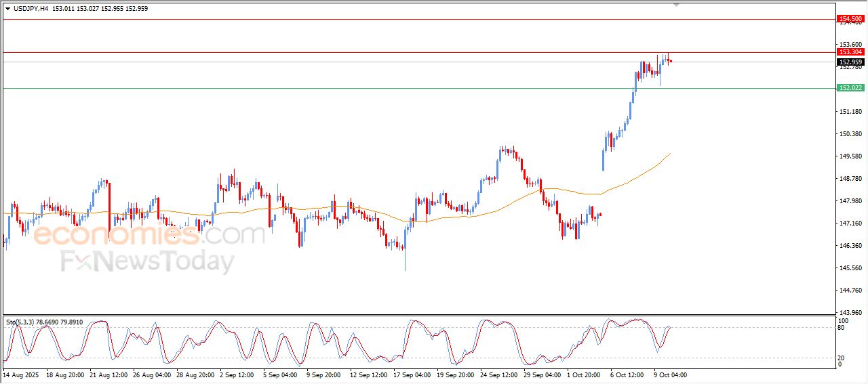Click the black 152.959 current price tag

[x=850, y=62]
